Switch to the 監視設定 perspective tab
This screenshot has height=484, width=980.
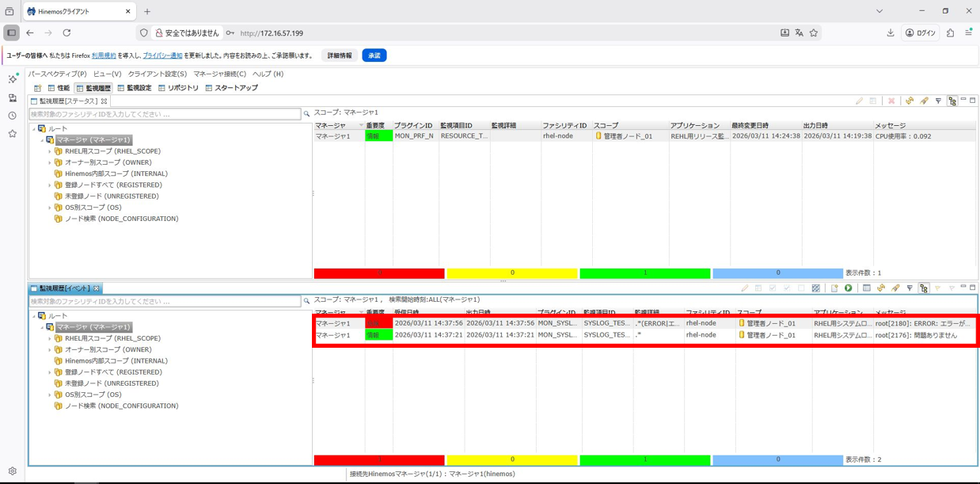point(134,88)
